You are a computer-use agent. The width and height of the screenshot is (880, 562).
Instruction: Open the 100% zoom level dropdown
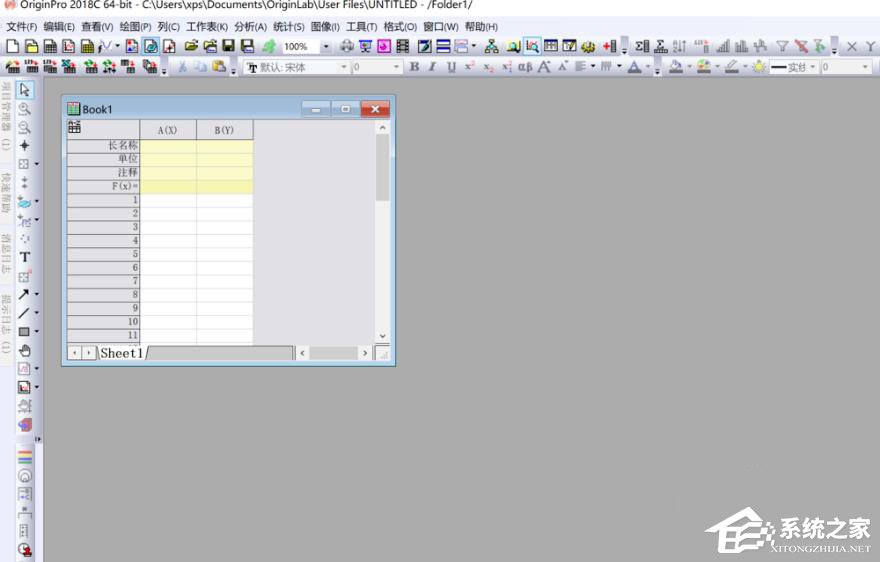(x=326, y=47)
